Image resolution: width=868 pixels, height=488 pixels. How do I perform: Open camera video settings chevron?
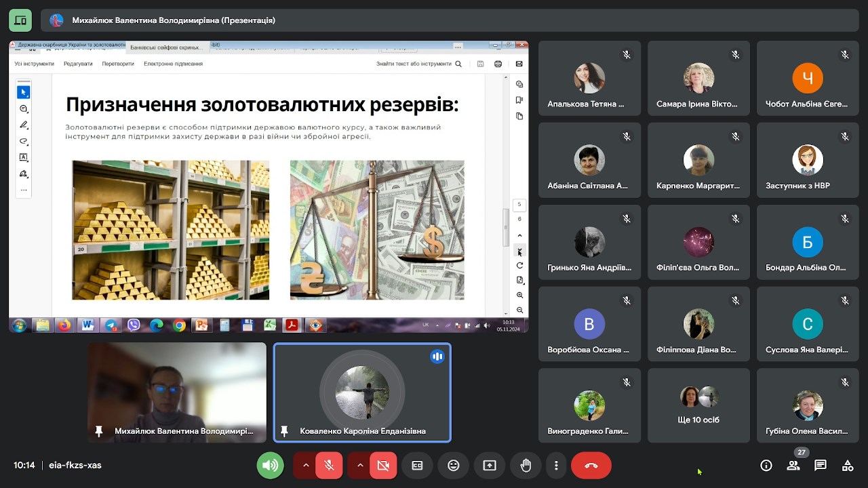coord(359,466)
